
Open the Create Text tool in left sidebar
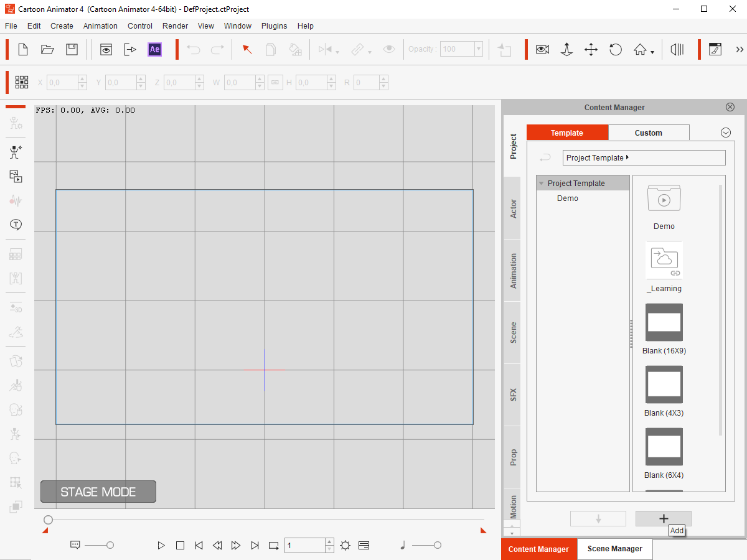pyautogui.click(x=16, y=225)
